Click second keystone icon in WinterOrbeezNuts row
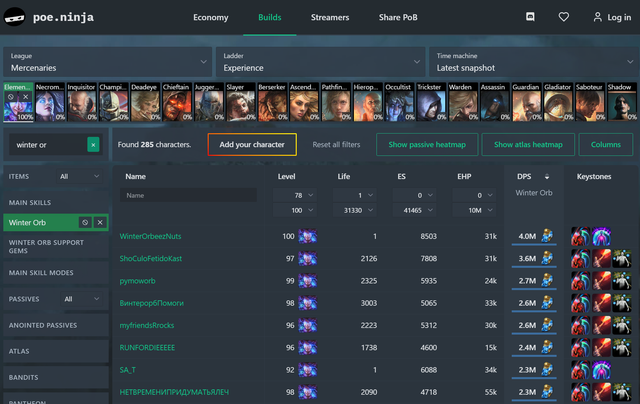Screen dimensions: 640x404 (601, 236)
